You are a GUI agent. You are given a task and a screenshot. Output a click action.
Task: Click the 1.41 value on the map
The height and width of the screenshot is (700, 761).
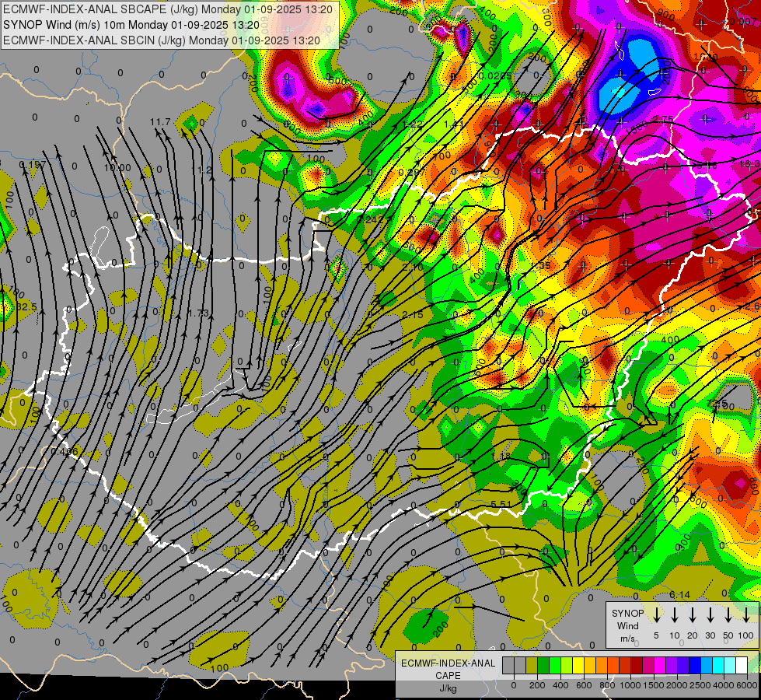click(454, 124)
